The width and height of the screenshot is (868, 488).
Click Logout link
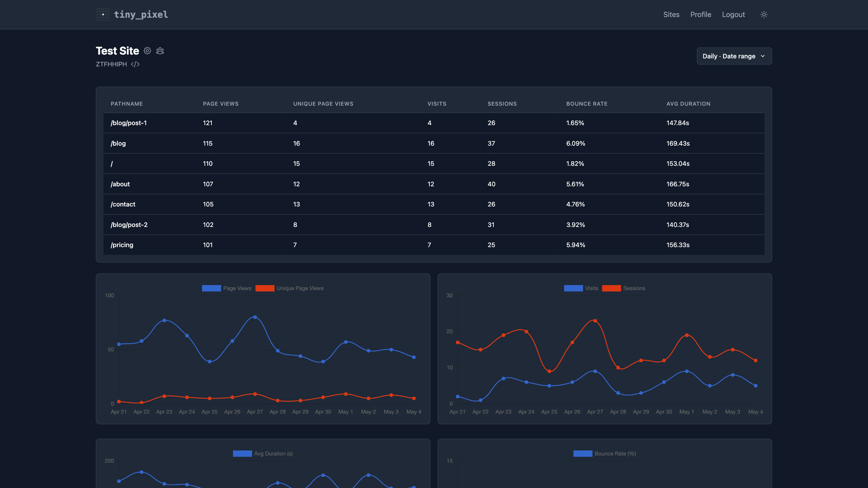[733, 15]
